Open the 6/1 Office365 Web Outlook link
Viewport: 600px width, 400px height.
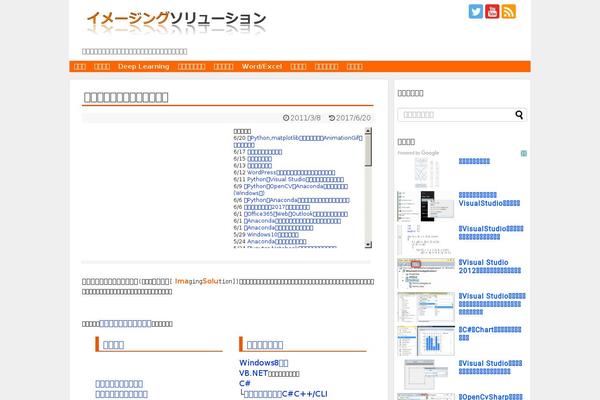(x=296, y=214)
